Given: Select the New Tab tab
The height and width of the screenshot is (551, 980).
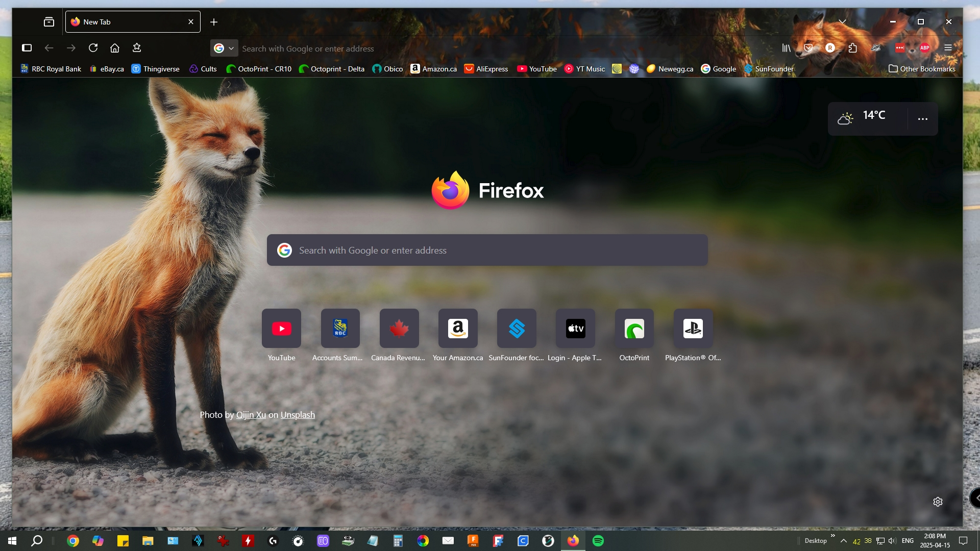Looking at the screenshot, I should [x=133, y=22].
